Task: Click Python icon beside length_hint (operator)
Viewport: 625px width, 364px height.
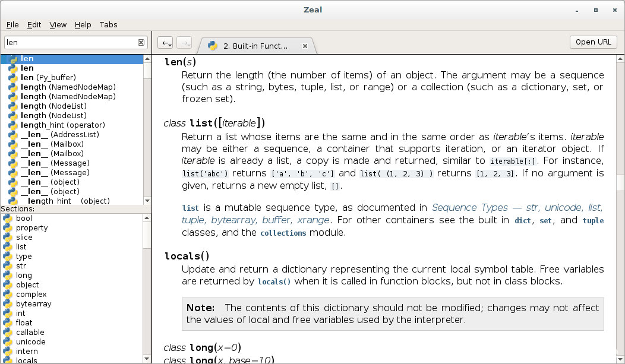Action: (12, 125)
